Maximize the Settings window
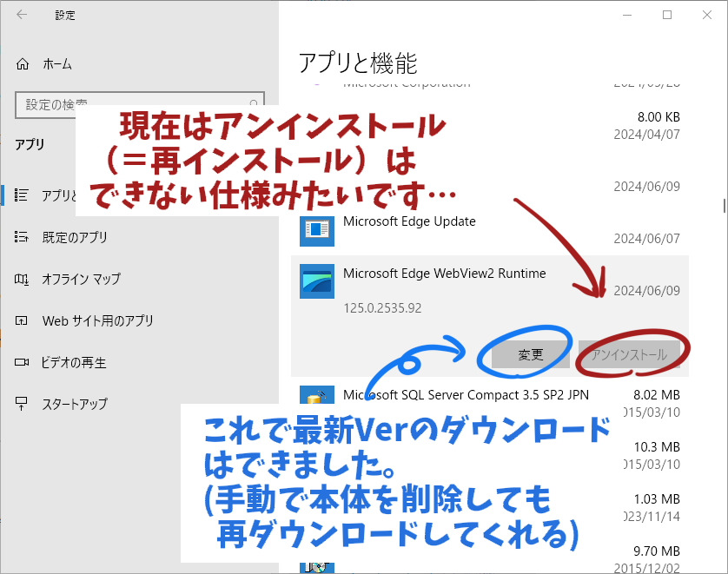The image size is (728, 574). (x=667, y=15)
